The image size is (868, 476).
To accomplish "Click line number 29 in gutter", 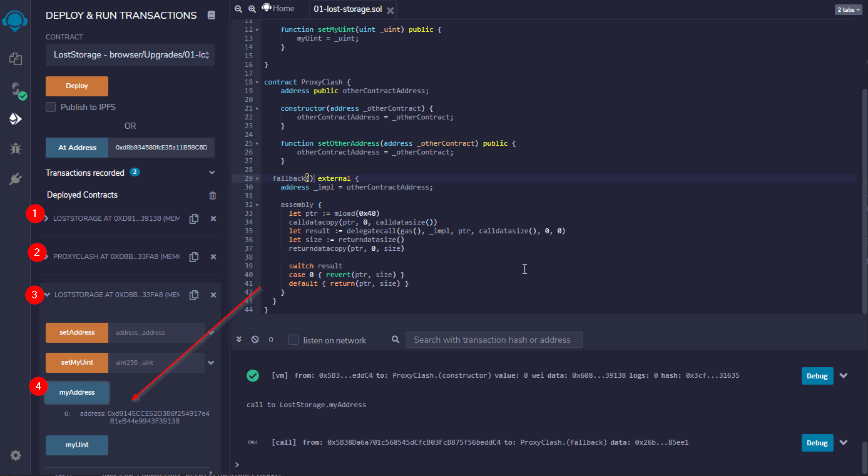I will [248, 178].
